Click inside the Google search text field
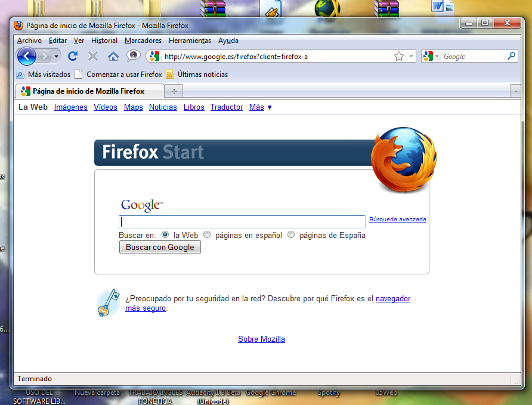The width and height of the screenshot is (532, 405). tap(242, 222)
